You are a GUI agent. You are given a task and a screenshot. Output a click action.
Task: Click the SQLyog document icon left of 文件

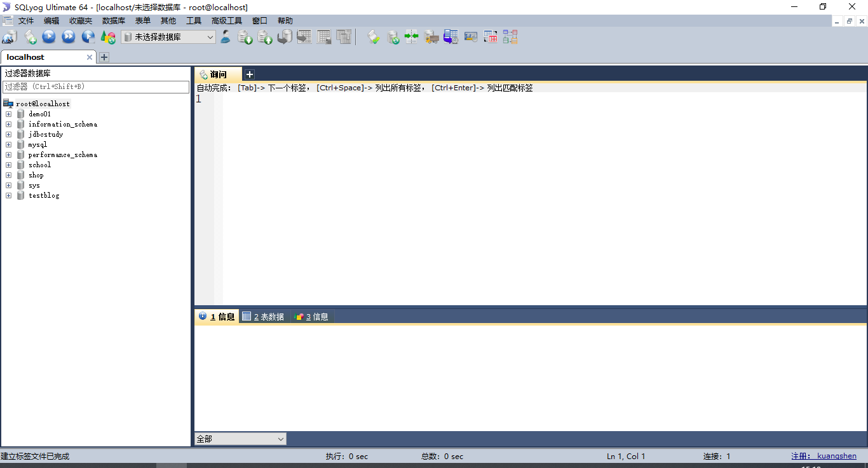click(8, 21)
